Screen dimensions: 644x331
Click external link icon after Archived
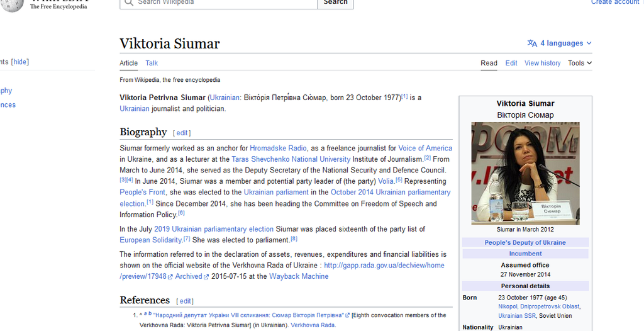point(207,277)
